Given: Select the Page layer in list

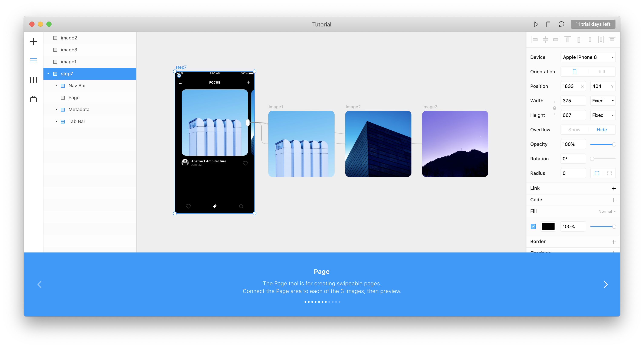Looking at the screenshot, I should (74, 97).
